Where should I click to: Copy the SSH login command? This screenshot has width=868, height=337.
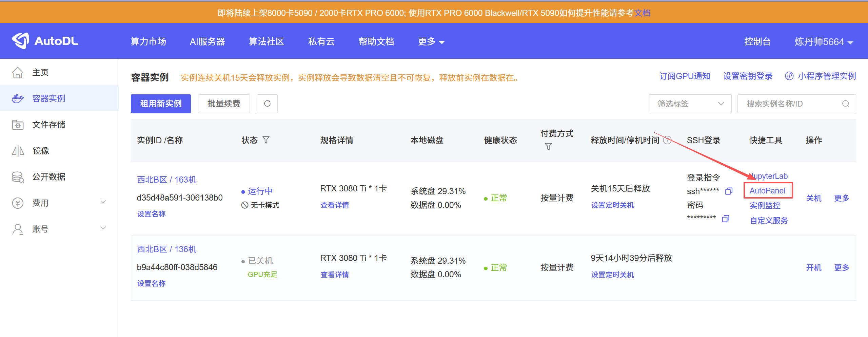[x=728, y=191]
